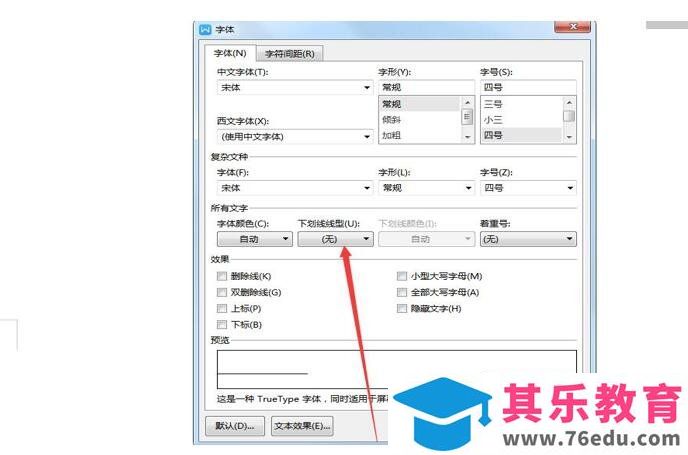Click the up arrow of the 字号 list scrollbar

click(569, 103)
